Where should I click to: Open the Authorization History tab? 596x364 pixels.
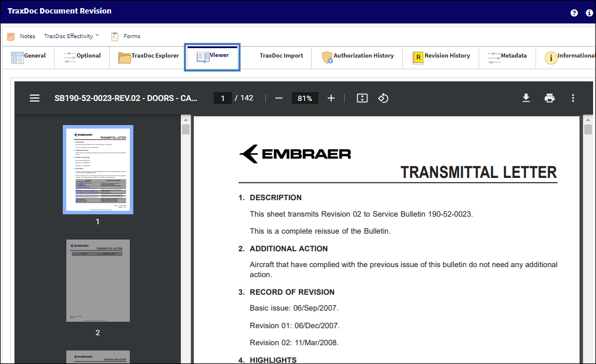357,58
